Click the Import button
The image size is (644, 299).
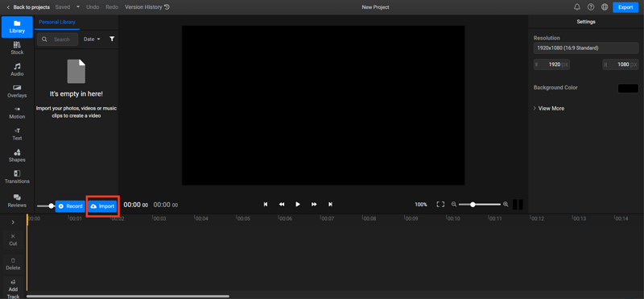102,206
